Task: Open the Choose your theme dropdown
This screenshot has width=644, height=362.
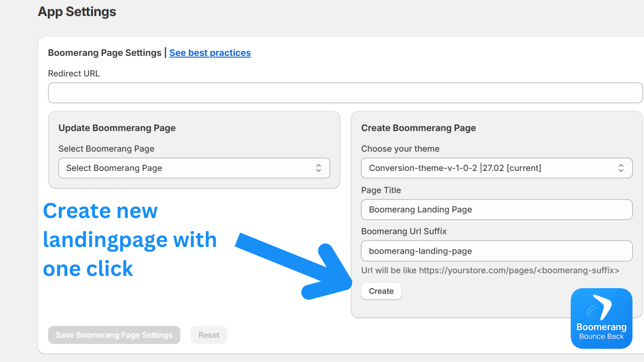Action: [497, 168]
